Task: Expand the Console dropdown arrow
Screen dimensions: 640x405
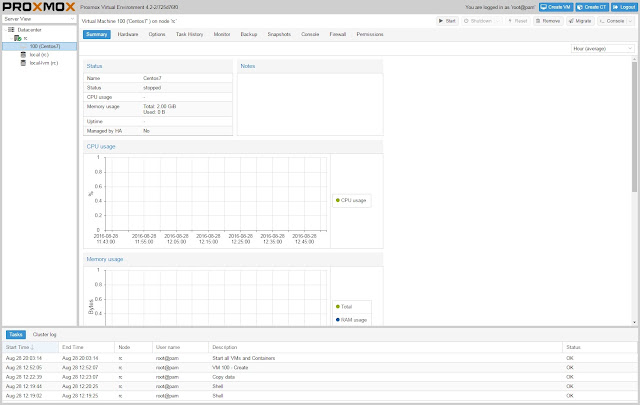Action: 630,21
